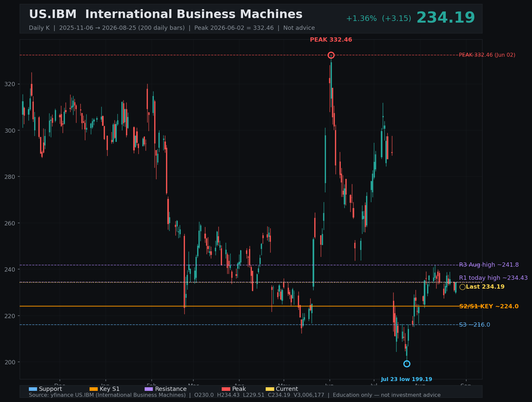This screenshot has width=532, height=402.
Task: Click the yellow Current legend swatch
Action: tap(270, 389)
